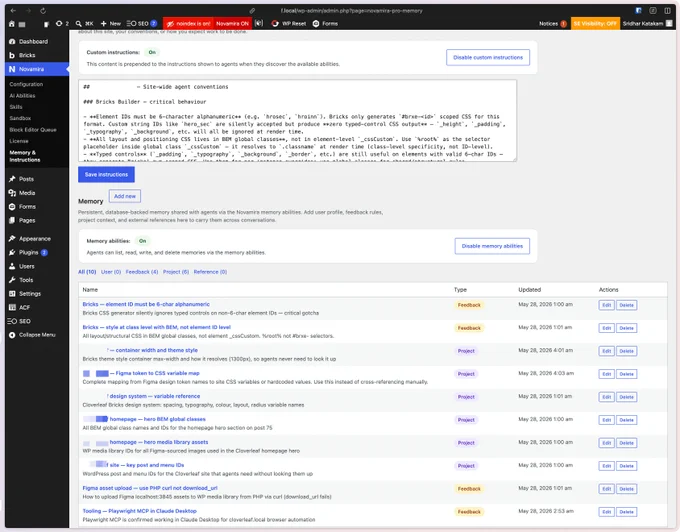The height and width of the screenshot is (532, 680).
Task: Click the home icon in admin bar
Action: (12, 23)
